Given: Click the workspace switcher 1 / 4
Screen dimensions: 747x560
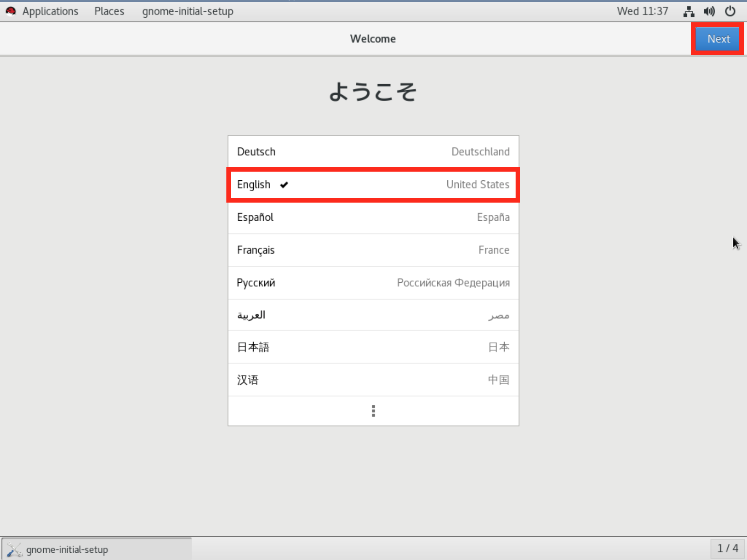Looking at the screenshot, I should click(727, 549).
